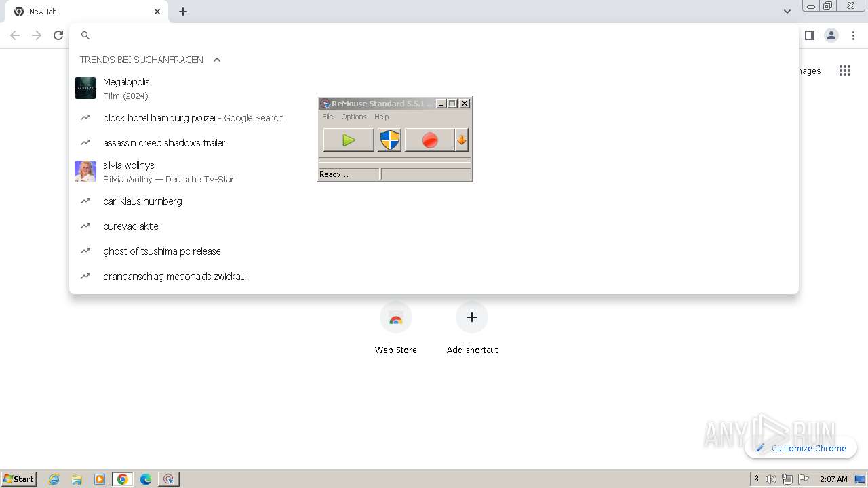Screen dimensions: 868x488
Task: Start playback with ReMouse green play button
Action: (x=349, y=140)
